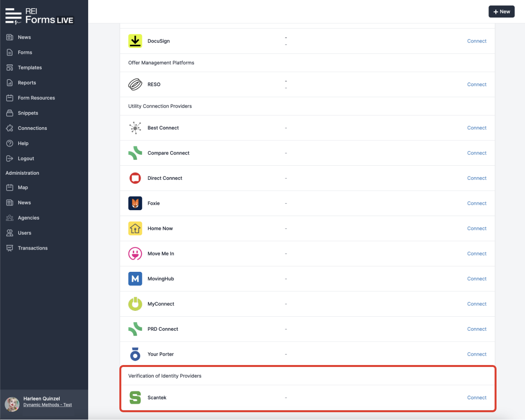Click the Connections puzzle icon

pos(10,128)
